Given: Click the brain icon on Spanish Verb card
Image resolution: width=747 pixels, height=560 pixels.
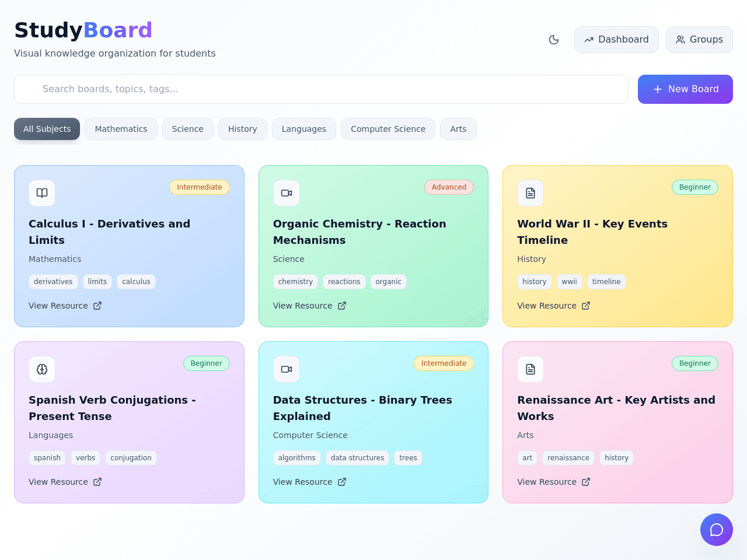Looking at the screenshot, I should (42, 369).
